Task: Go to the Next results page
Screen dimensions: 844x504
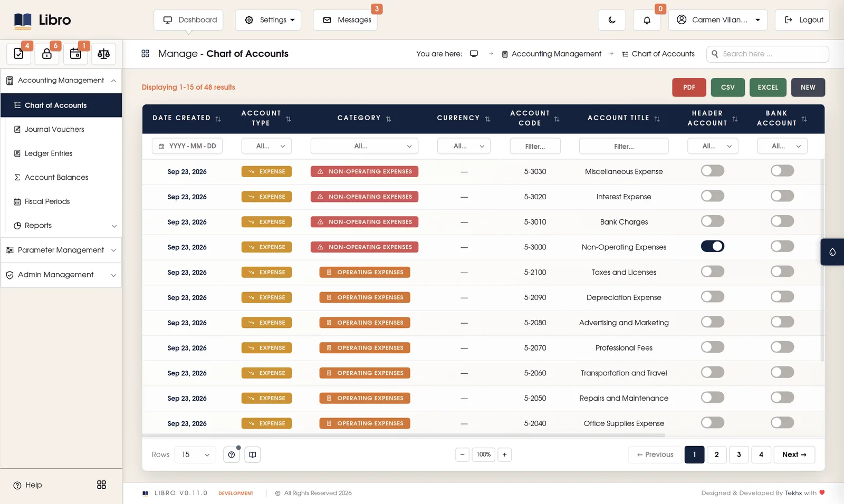Action: click(x=794, y=454)
